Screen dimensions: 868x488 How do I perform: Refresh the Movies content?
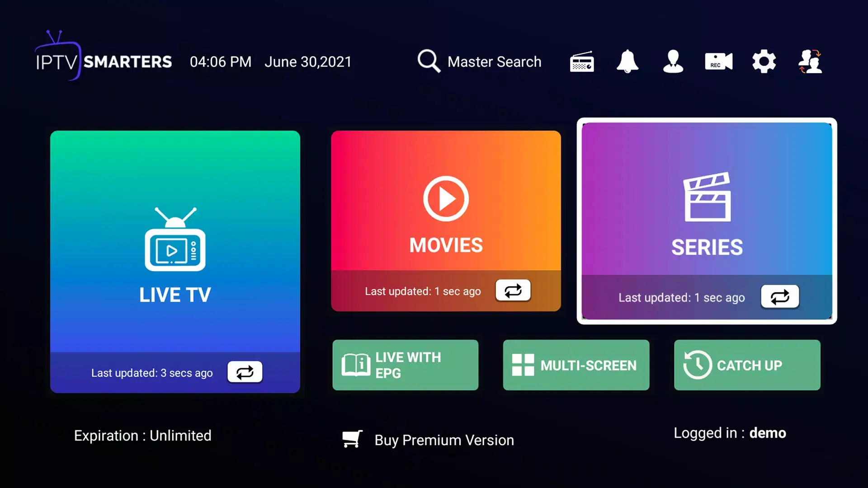click(x=512, y=290)
